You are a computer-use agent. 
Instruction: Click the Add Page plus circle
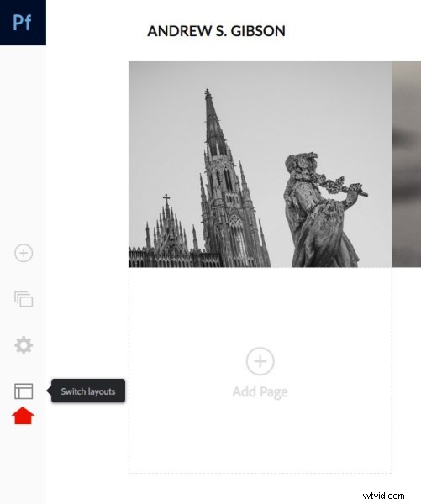tap(260, 361)
